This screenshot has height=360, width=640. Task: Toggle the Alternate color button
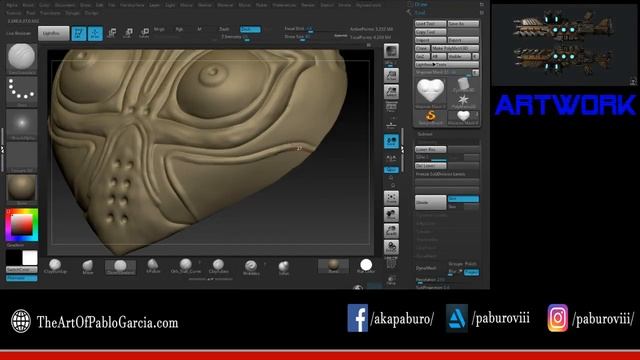coord(22,278)
